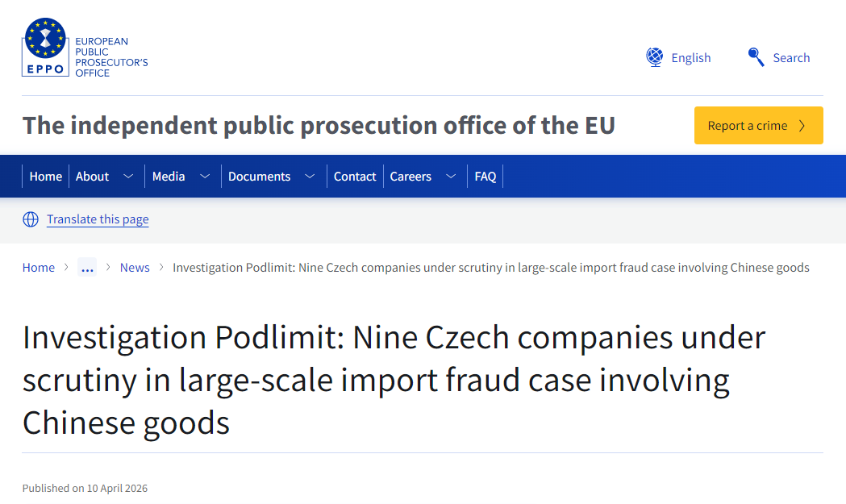Image resolution: width=846 pixels, height=504 pixels.
Task: Open the Home menu item
Action: click(x=46, y=177)
